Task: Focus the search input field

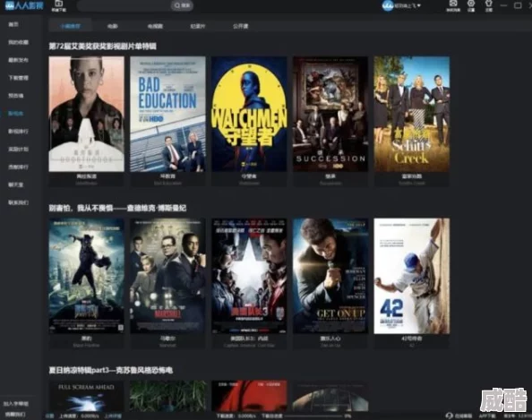Action: point(124,5)
